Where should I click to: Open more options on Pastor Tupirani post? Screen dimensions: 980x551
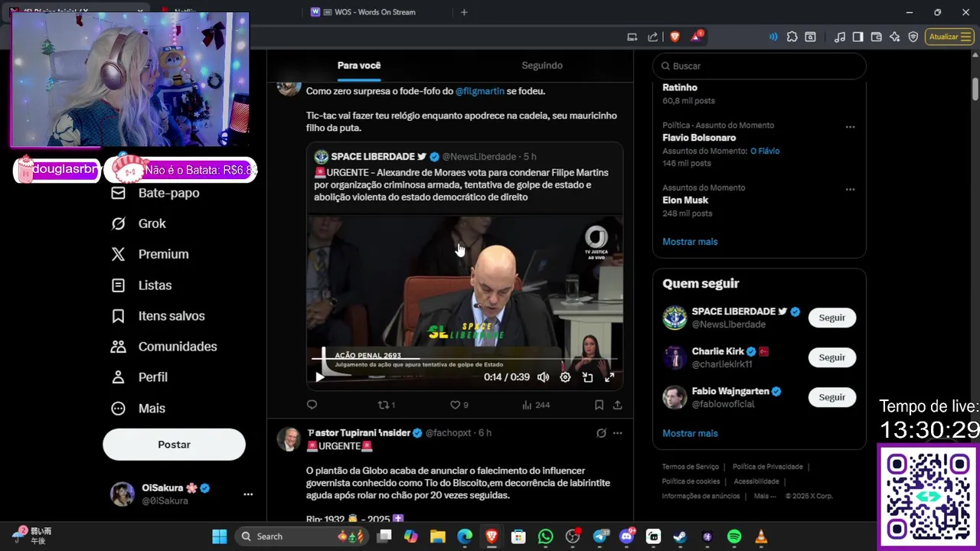point(618,433)
